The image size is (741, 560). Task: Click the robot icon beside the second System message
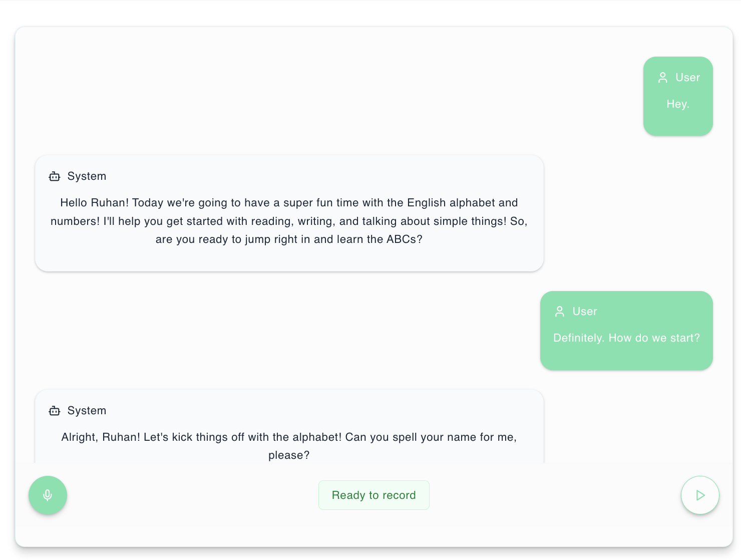54,410
